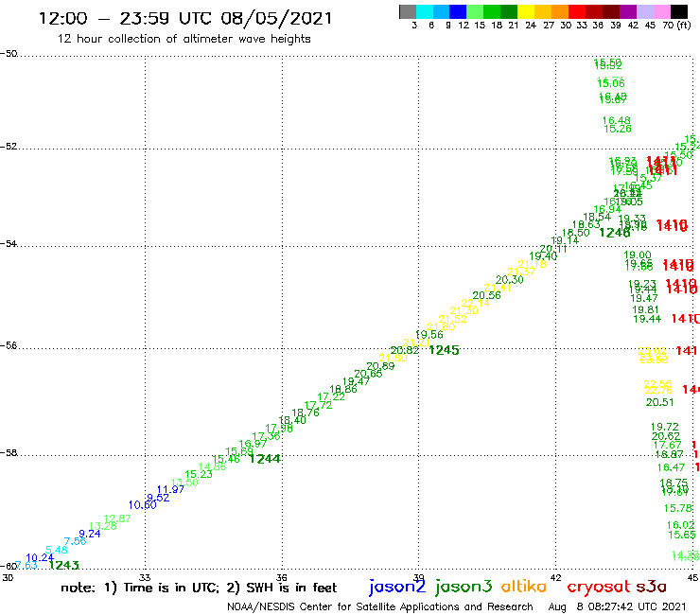Image resolution: width=700 pixels, height=615 pixels.
Task: Click the cyan wave height value 5.48
Action: click(57, 550)
